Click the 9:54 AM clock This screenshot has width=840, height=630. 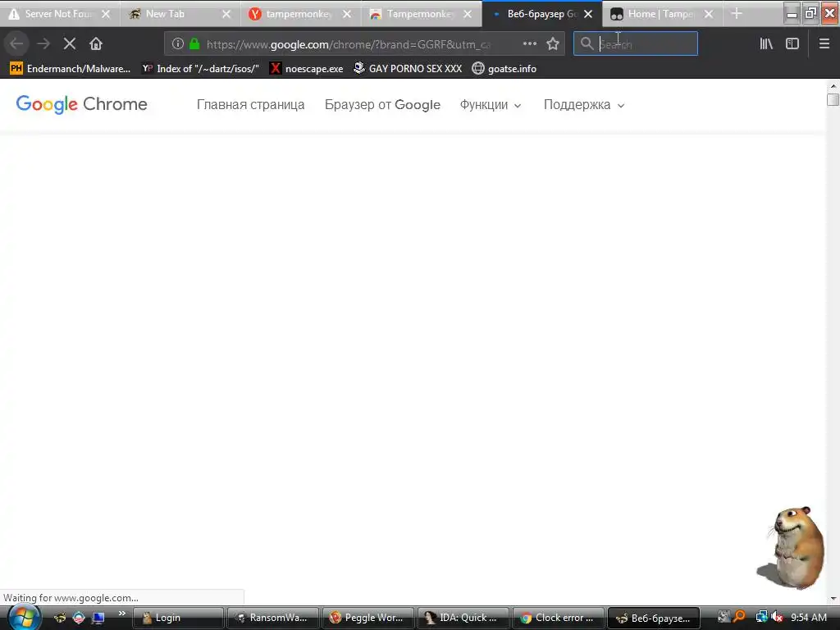point(808,618)
